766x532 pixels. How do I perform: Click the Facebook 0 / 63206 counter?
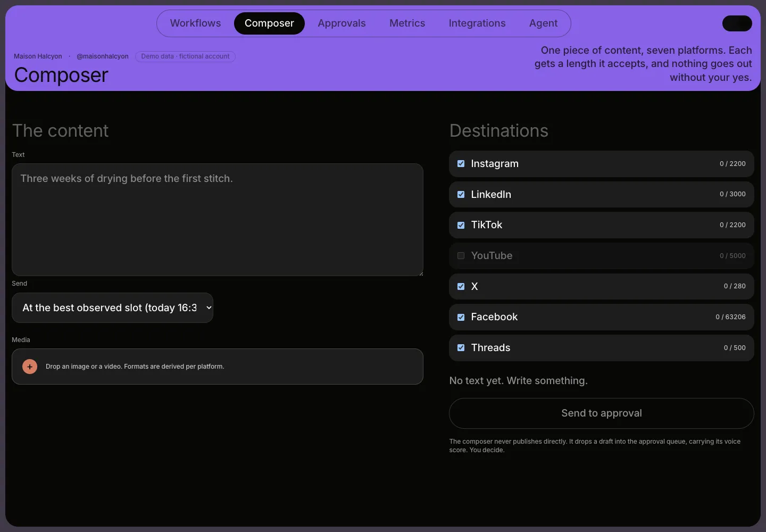click(730, 317)
